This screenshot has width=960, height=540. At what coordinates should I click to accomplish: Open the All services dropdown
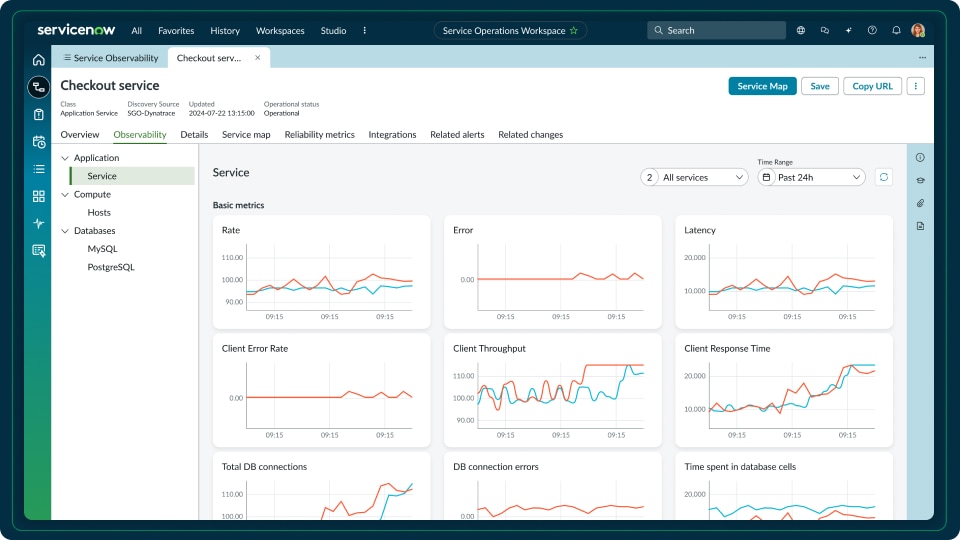[694, 178]
